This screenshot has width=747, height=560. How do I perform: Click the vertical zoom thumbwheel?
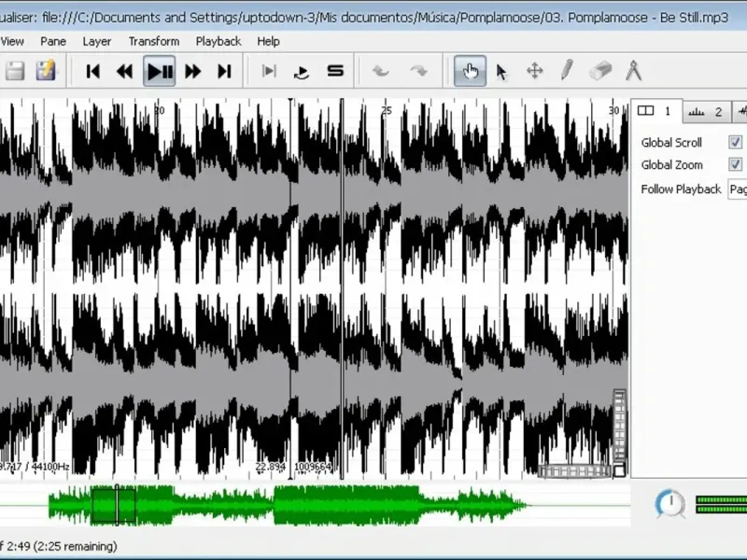tap(619, 427)
